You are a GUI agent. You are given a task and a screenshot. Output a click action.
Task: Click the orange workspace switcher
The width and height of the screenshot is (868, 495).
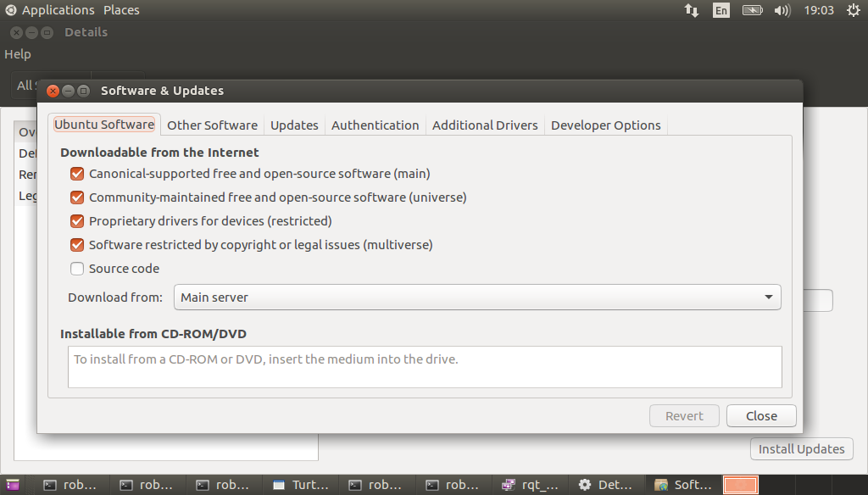(x=741, y=485)
